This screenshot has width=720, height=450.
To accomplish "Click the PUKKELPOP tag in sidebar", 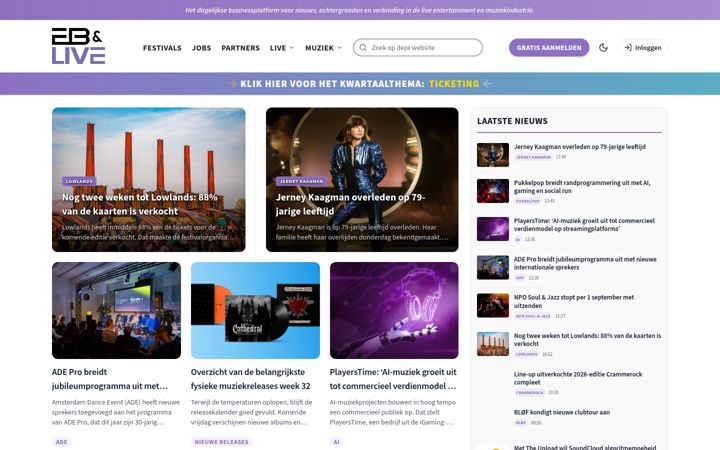I will tap(528, 201).
